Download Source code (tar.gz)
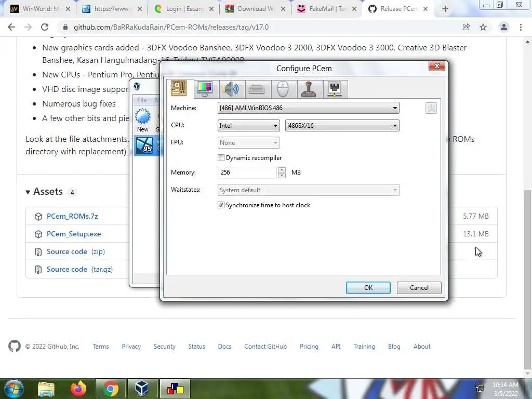This screenshot has width=532, height=399. pyautogui.click(x=79, y=269)
